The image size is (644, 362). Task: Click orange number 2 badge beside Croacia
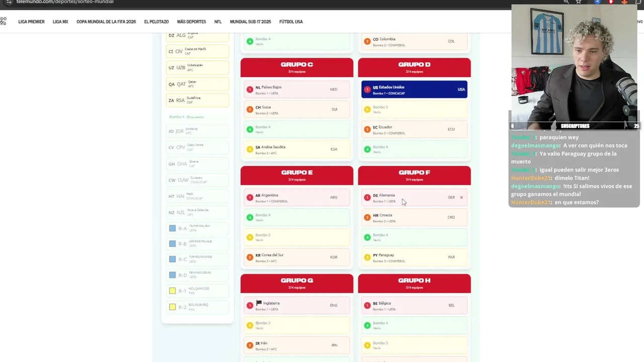[x=367, y=217]
